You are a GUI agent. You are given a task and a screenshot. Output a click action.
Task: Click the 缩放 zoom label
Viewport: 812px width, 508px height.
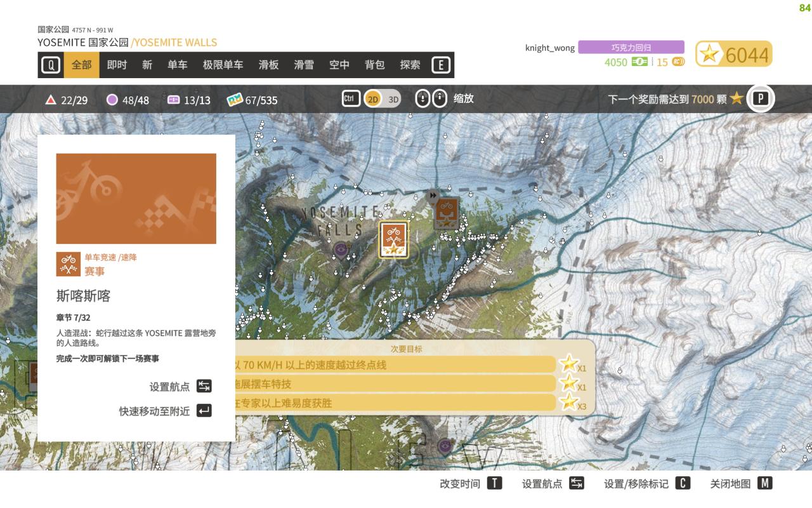tap(464, 98)
